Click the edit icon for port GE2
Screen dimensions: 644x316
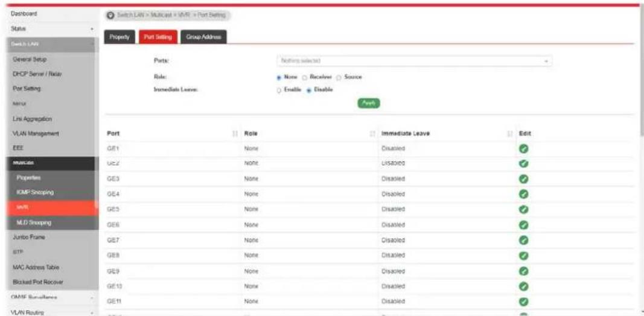coord(523,163)
